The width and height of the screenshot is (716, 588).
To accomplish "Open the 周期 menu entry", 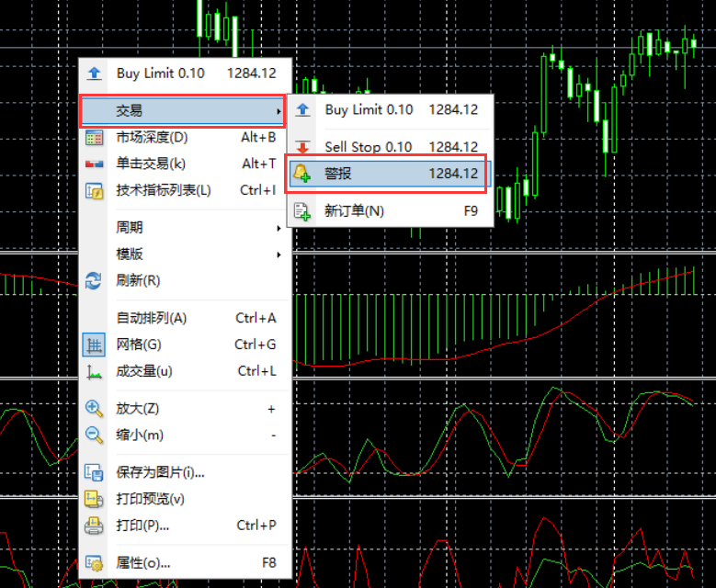I will coord(185,227).
